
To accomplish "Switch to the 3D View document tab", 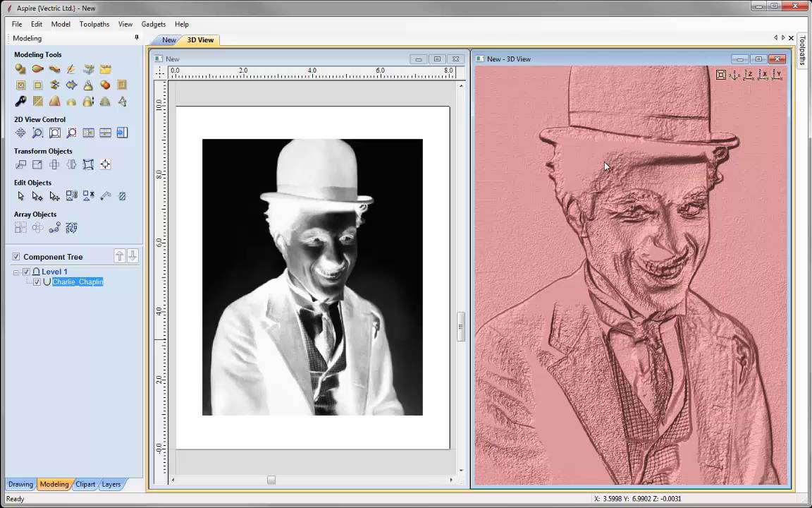I will (x=200, y=40).
